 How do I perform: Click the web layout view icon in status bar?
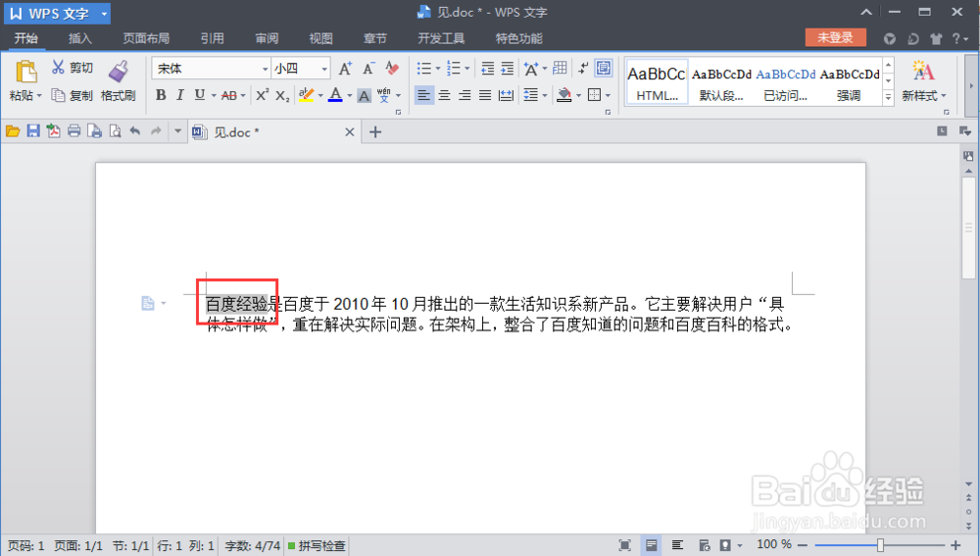click(x=705, y=545)
